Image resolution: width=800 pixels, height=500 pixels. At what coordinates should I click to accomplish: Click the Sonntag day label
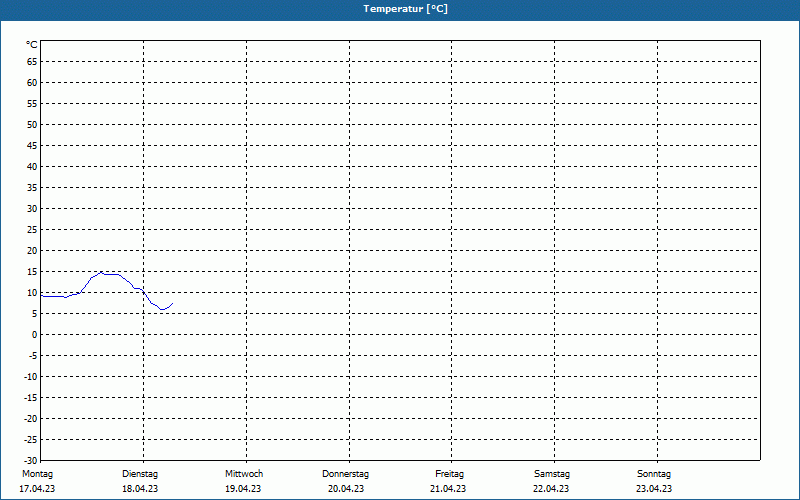pos(654,474)
